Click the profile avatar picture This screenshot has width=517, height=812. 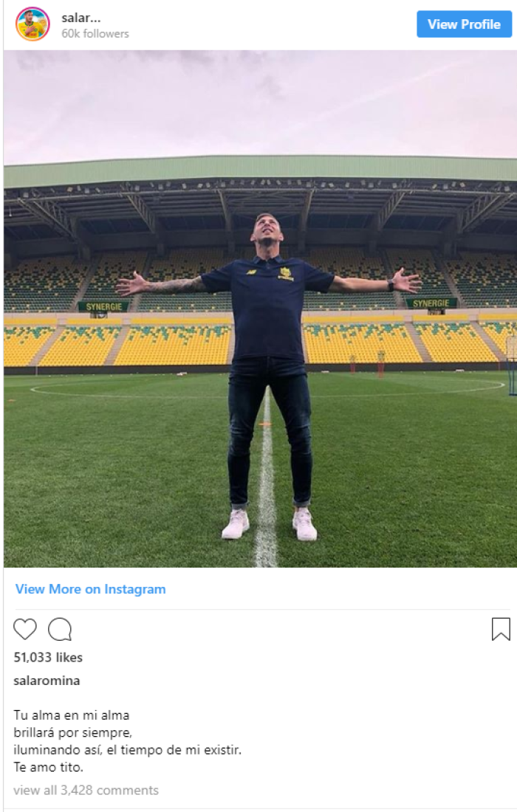tap(32, 24)
